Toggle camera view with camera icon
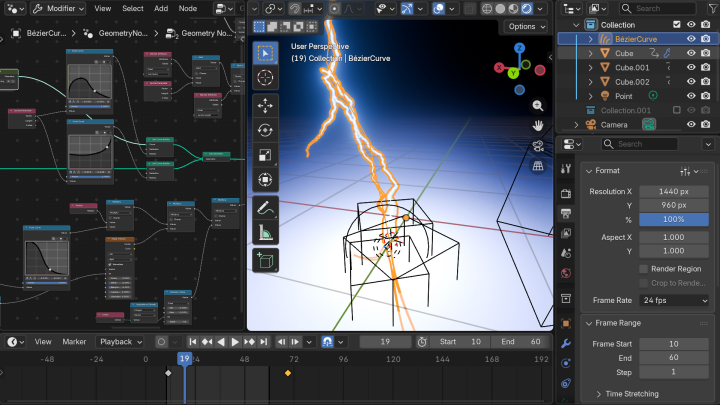 [x=537, y=146]
